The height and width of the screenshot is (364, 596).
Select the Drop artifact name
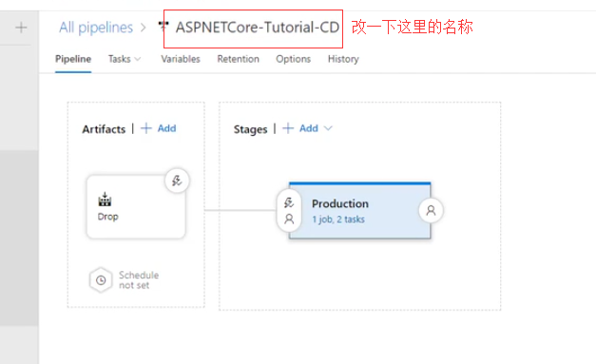(x=108, y=217)
